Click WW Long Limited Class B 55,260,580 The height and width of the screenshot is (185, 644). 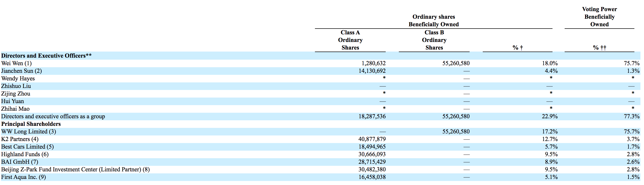tap(456, 132)
